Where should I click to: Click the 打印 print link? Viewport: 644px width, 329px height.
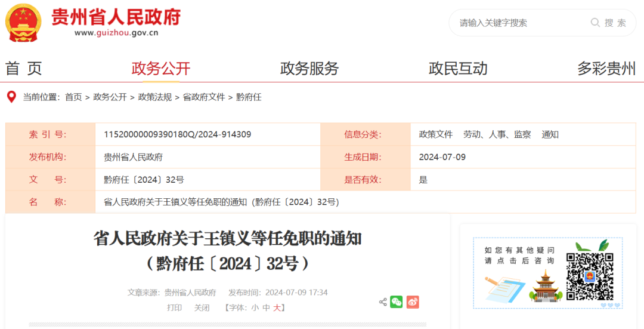click(x=175, y=308)
